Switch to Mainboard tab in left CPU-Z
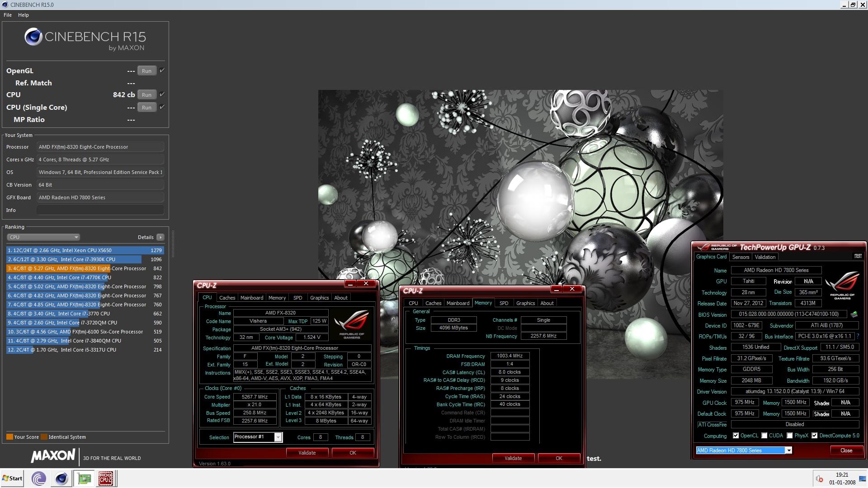 click(252, 298)
